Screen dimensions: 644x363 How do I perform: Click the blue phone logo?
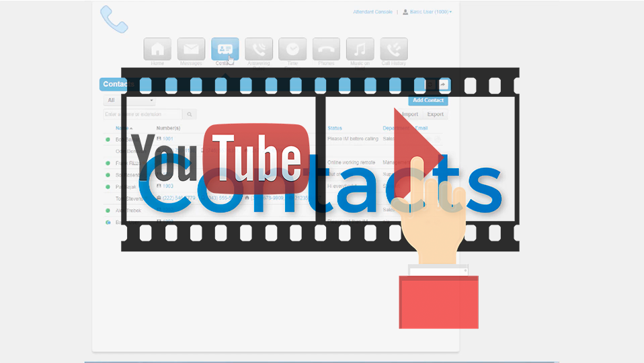114,19
